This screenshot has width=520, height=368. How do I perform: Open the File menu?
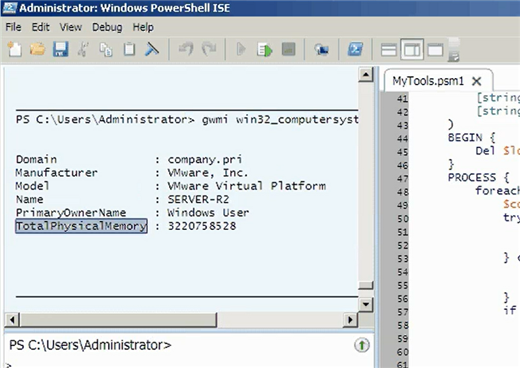point(13,27)
